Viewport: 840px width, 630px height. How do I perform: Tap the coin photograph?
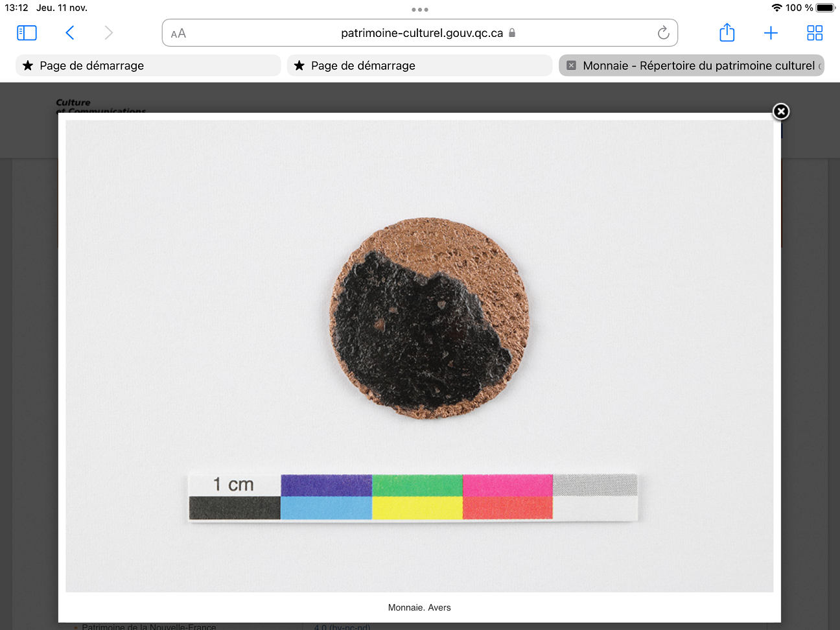419,356
